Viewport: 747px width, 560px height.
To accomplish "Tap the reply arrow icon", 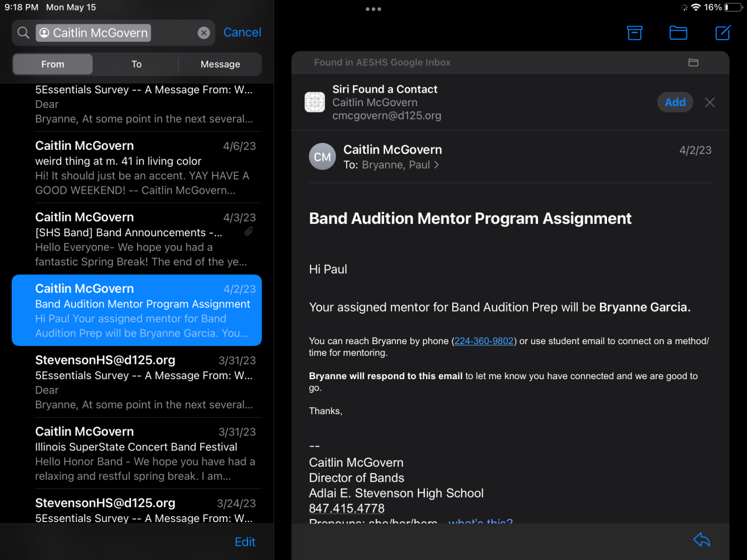I will point(701,540).
